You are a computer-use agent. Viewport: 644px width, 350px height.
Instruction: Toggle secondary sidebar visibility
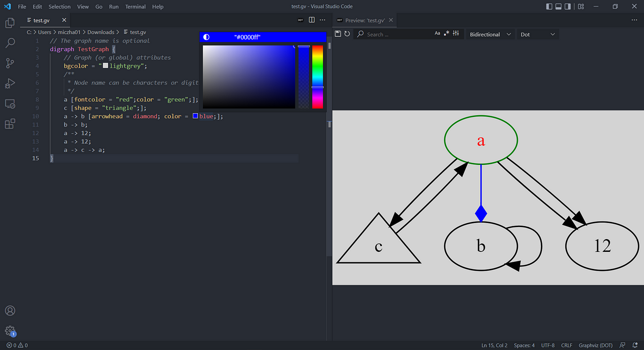pyautogui.click(x=568, y=6)
